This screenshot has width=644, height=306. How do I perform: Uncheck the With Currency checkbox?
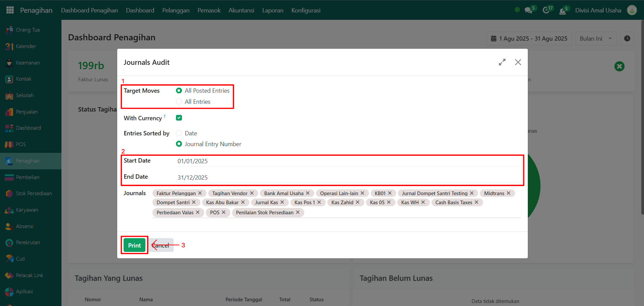pyautogui.click(x=179, y=118)
